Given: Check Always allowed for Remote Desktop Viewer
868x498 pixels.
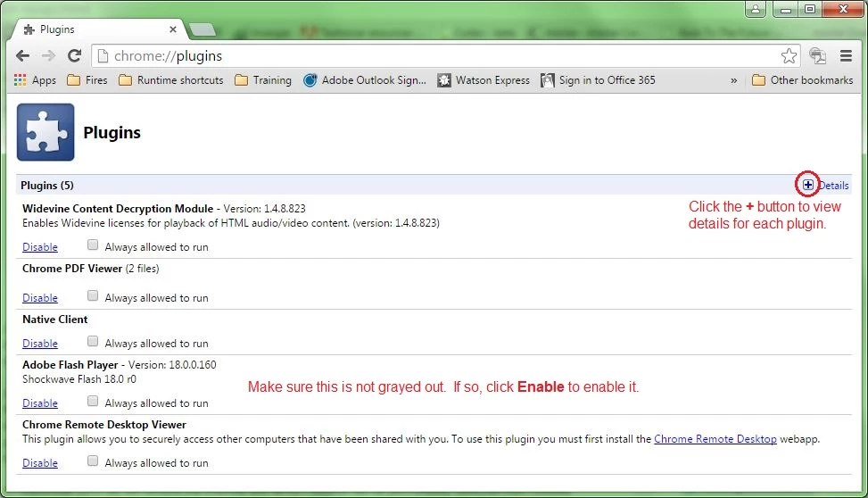Looking at the screenshot, I should [x=93, y=461].
